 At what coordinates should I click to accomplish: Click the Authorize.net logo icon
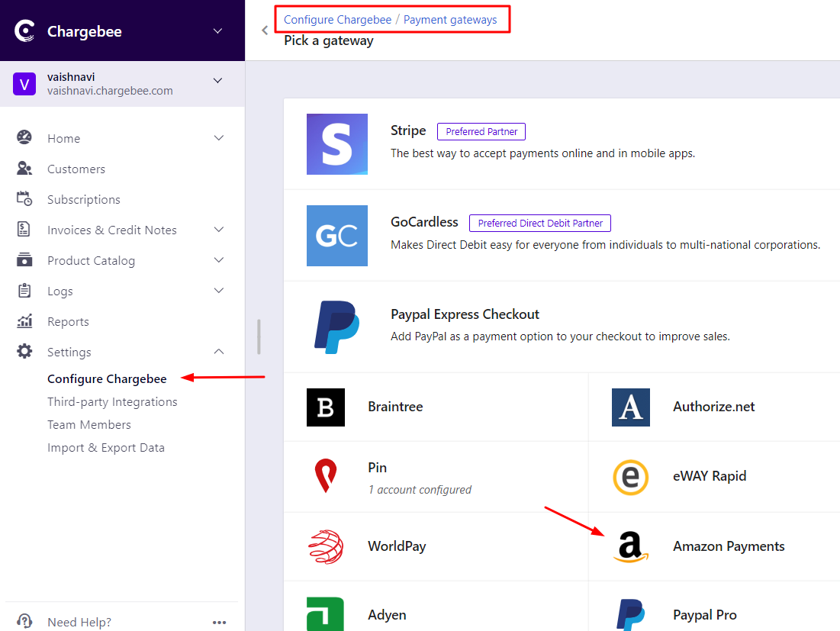click(x=630, y=407)
